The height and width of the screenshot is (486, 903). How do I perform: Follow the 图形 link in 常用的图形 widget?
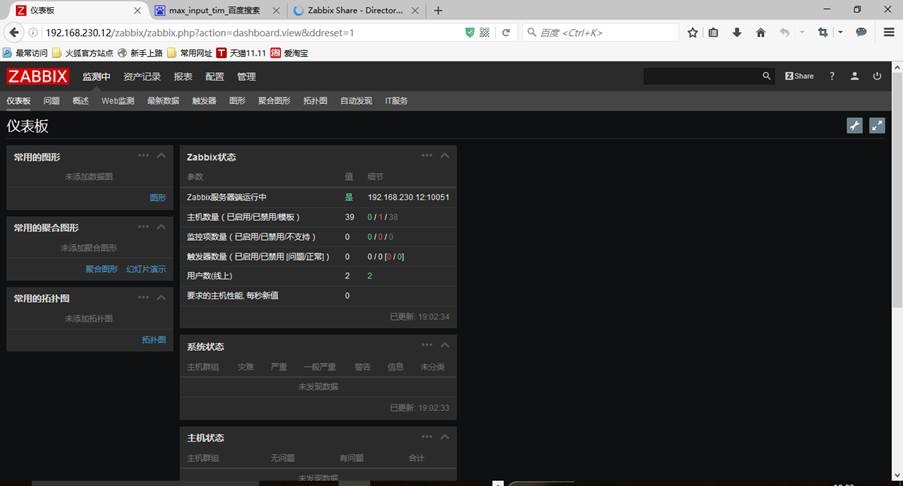[158, 198]
